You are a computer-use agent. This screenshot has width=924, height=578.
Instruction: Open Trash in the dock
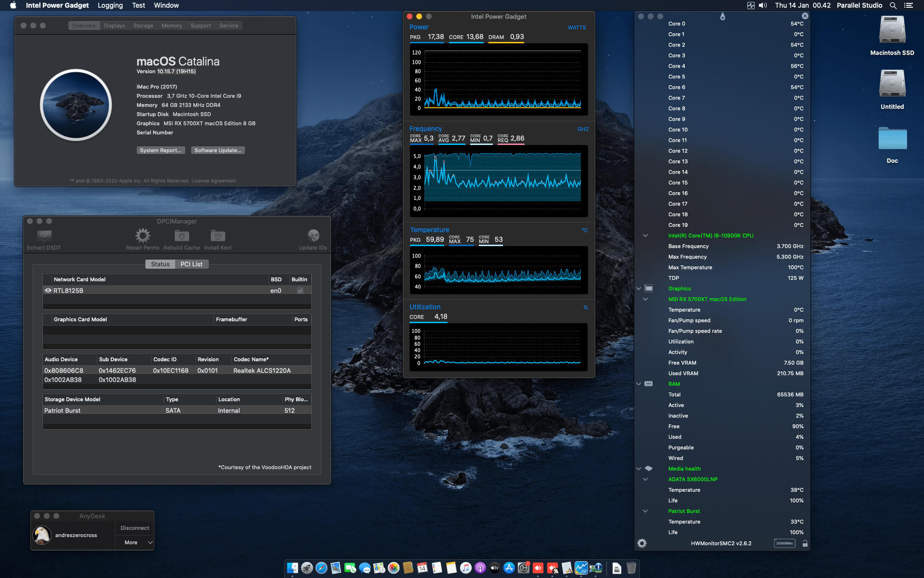click(x=631, y=568)
